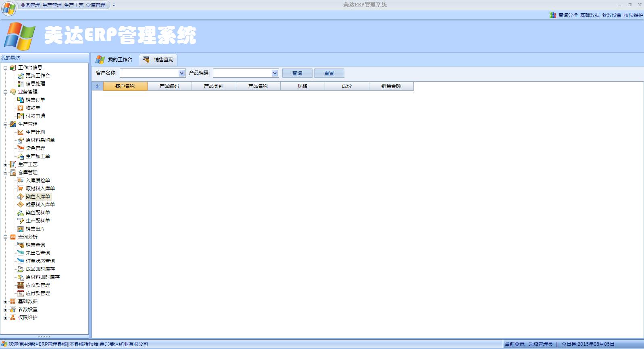Click the 产品名称 column header
The width and height of the screenshot is (644, 349).
click(258, 86)
